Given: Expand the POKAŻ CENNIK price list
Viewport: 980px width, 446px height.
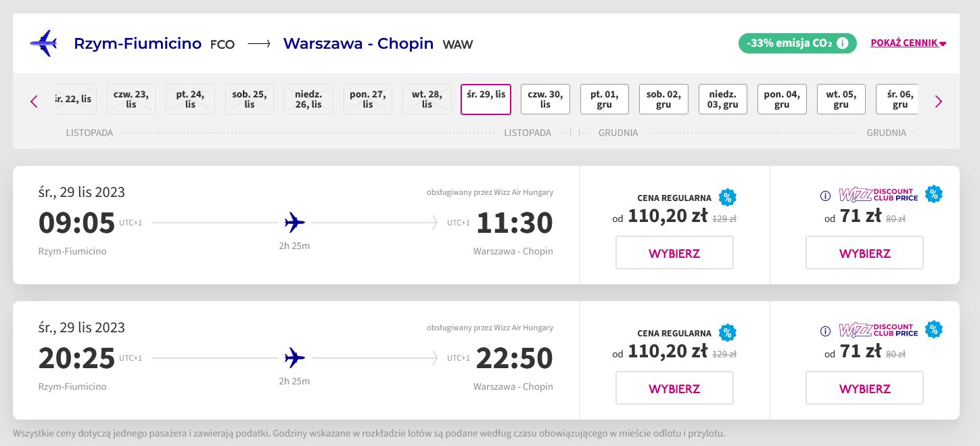Looking at the screenshot, I should coord(908,43).
